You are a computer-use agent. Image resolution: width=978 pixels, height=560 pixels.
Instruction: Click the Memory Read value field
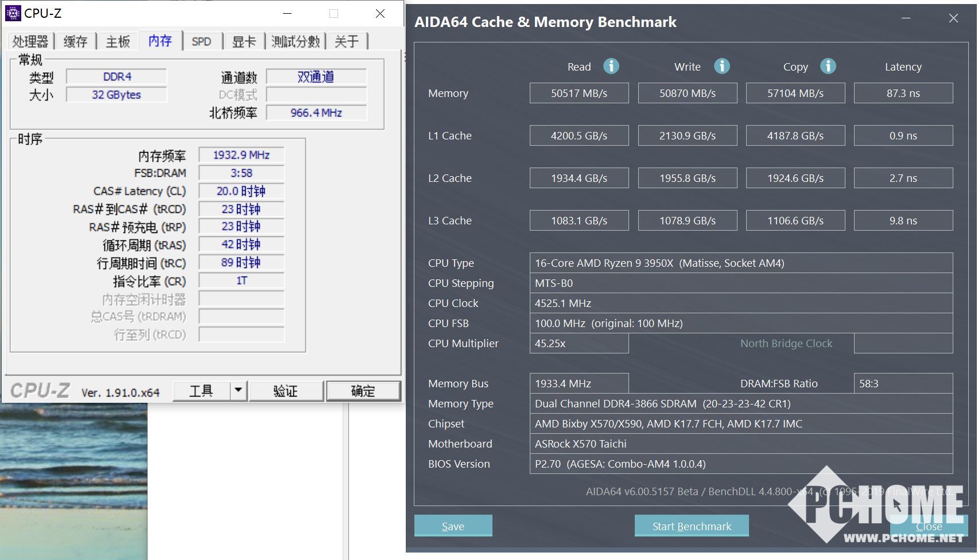click(x=579, y=93)
